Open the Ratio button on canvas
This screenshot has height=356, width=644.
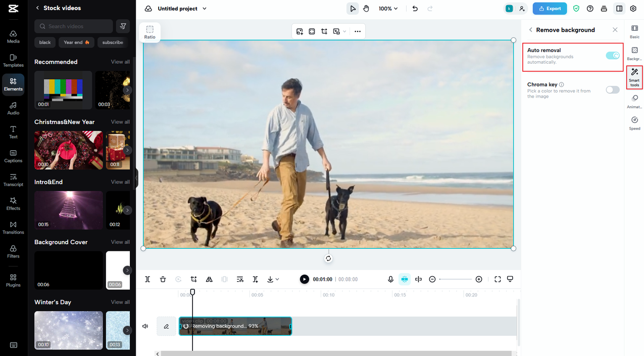pyautogui.click(x=150, y=32)
